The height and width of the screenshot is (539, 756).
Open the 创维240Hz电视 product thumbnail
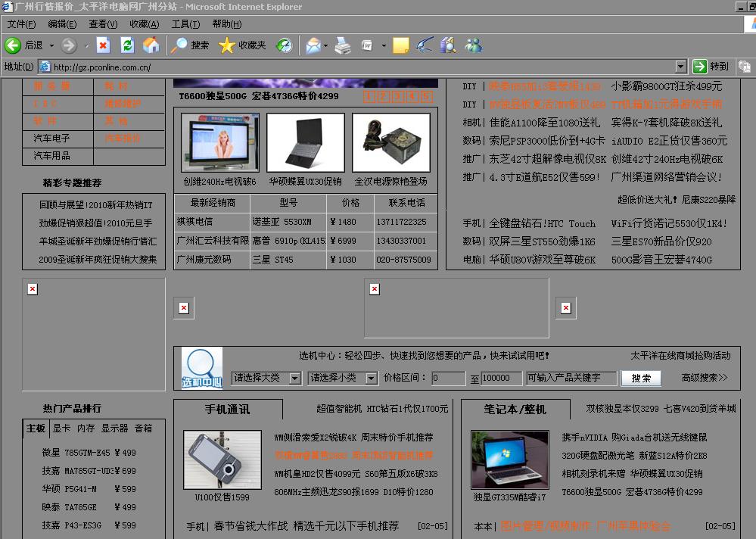coord(219,143)
